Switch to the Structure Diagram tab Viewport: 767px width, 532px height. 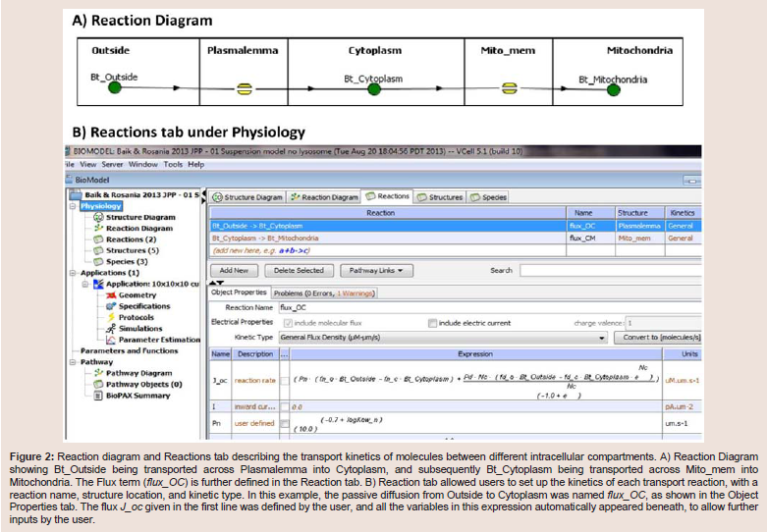(x=247, y=197)
